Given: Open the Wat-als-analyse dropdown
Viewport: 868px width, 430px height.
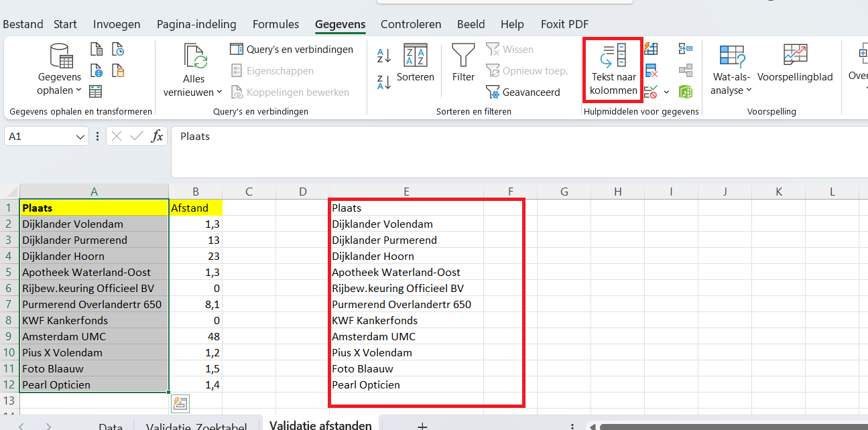Looking at the screenshot, I should [x=732, y=70].
